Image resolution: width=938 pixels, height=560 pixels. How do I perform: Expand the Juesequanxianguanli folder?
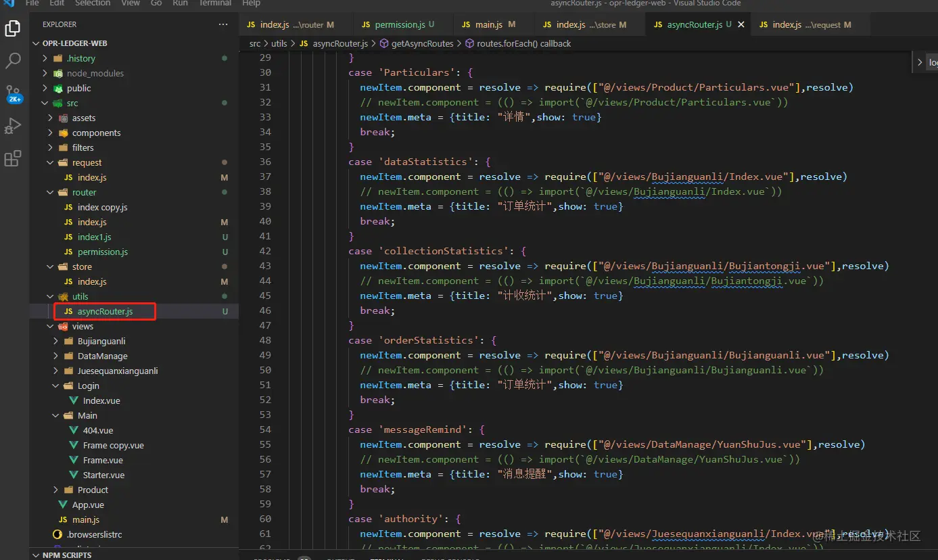point(134,371)
